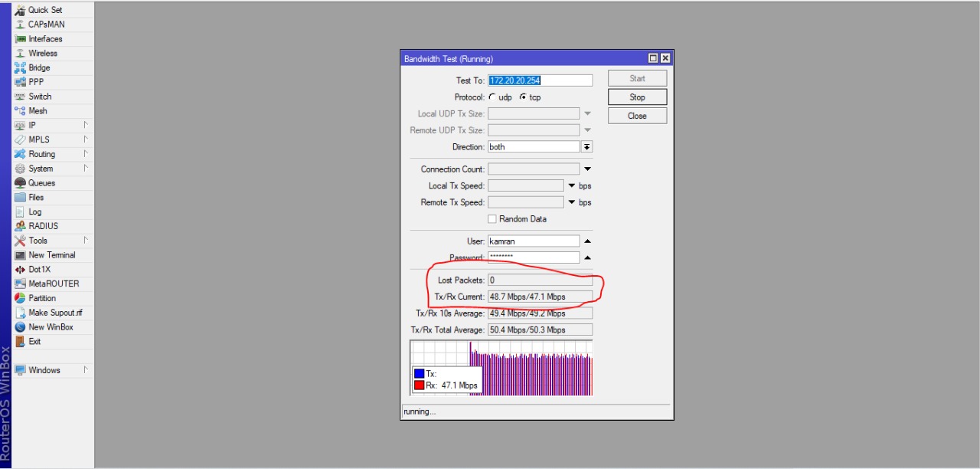Enable the Random Data checkbox
This screenshot has width=980, height=469.
point(492,219)
